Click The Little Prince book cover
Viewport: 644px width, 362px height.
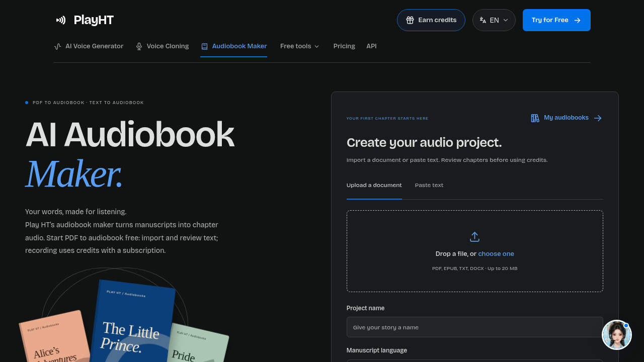click(x=132, y=322)
